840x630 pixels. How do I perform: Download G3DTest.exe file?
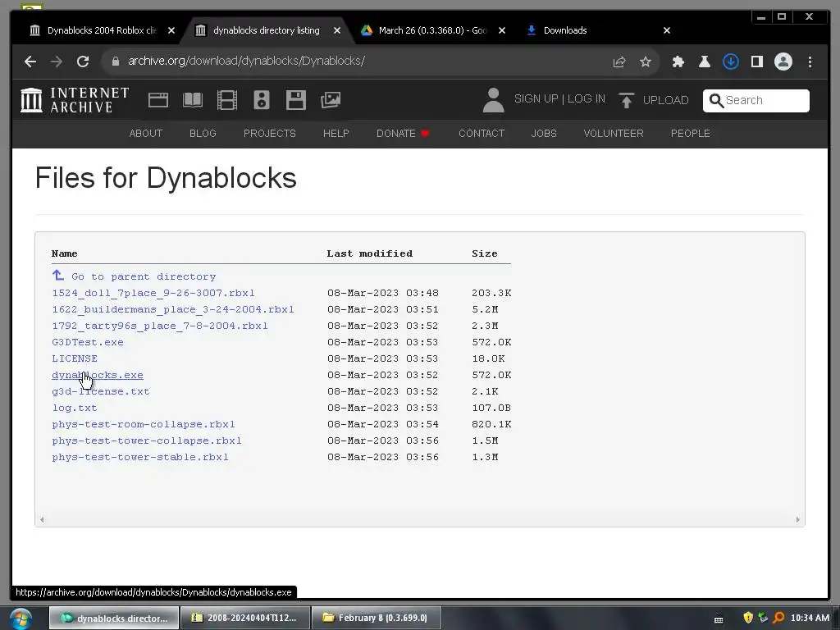[88, 342]
